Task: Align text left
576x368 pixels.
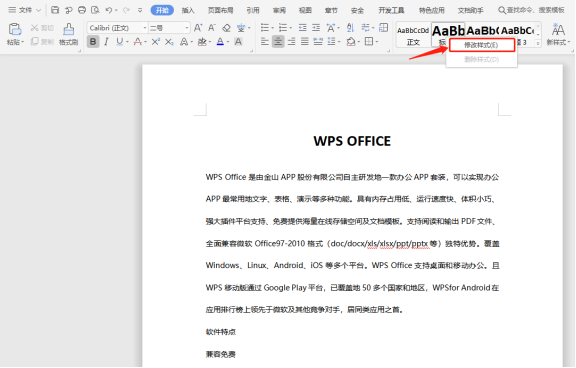Action: click(264, 42)
